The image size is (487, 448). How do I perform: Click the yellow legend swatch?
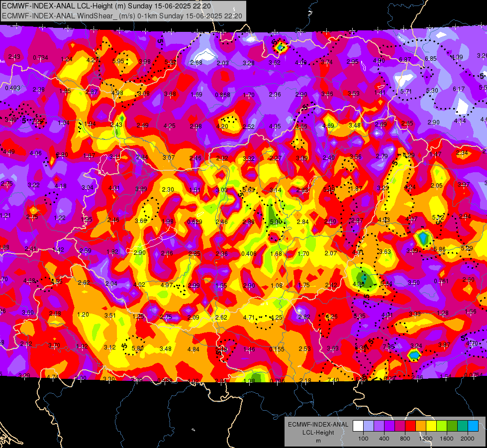[431, 426]
